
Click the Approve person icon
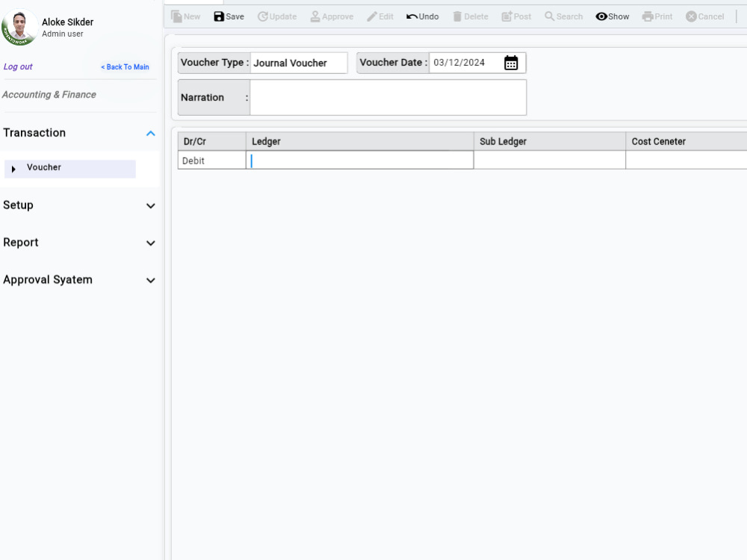tap(315, 16)
